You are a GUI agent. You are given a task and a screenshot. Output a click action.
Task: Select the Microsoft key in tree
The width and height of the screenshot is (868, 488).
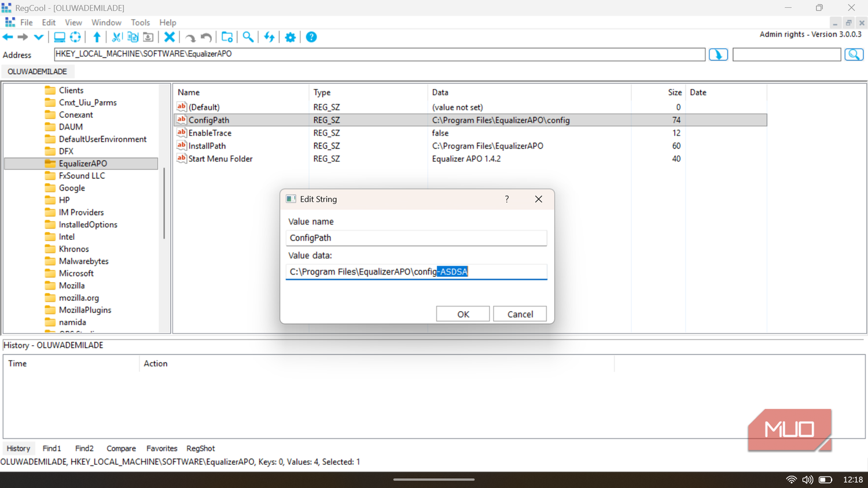click(76, 273)
